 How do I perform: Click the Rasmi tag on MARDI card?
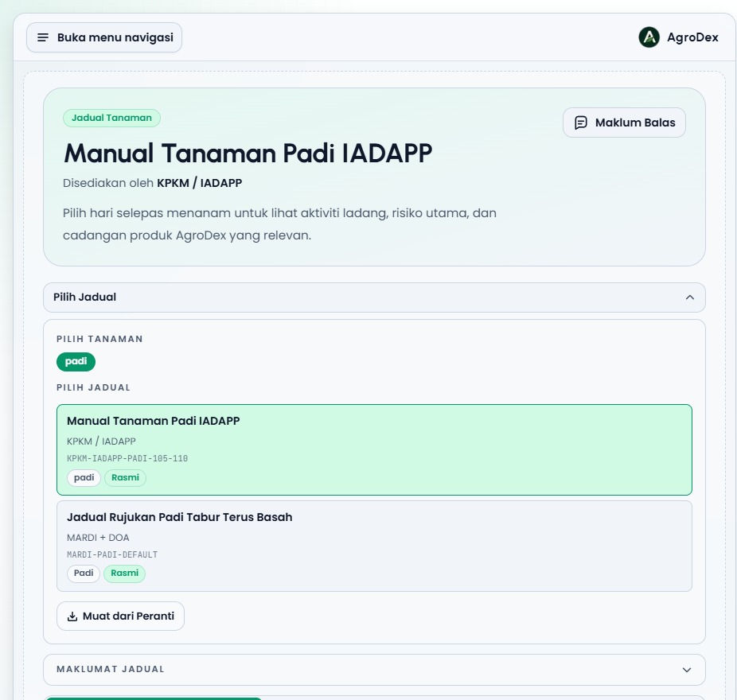124,574
